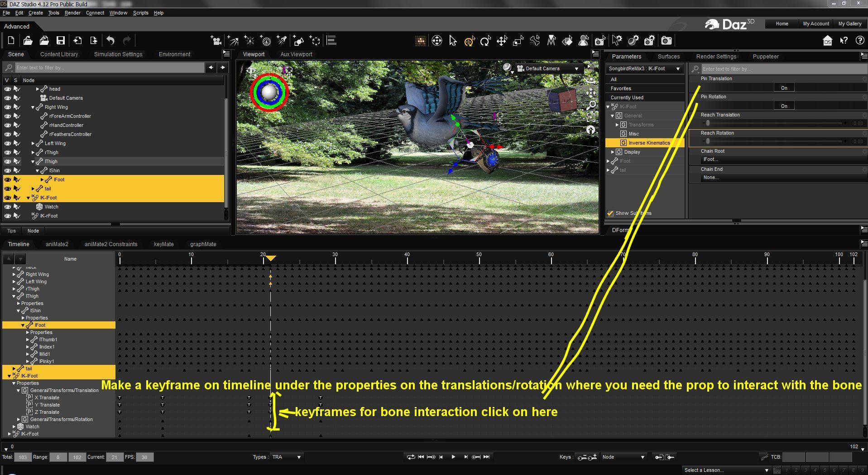868x475 pixels.
Task: Expand the Left Wing node in Scene
Action: click(x=33, y=144)
